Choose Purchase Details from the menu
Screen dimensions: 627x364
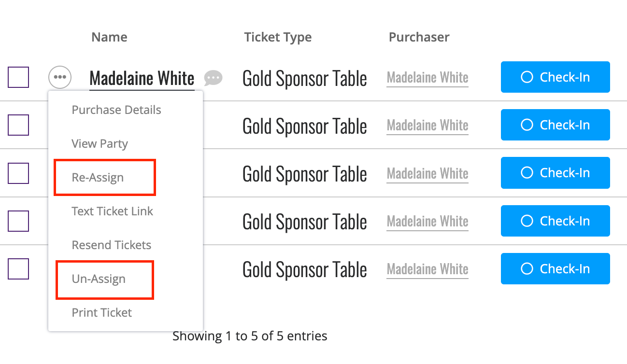116,110
